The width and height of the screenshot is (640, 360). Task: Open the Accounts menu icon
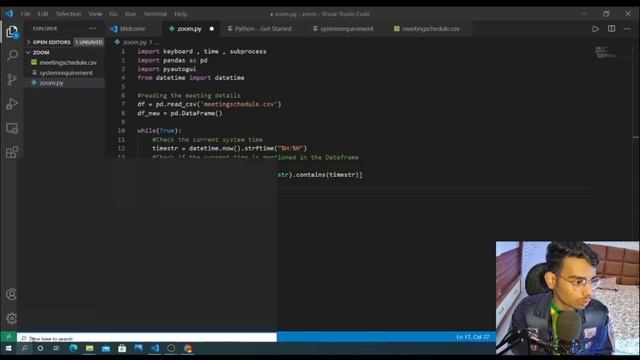[11, 294]
